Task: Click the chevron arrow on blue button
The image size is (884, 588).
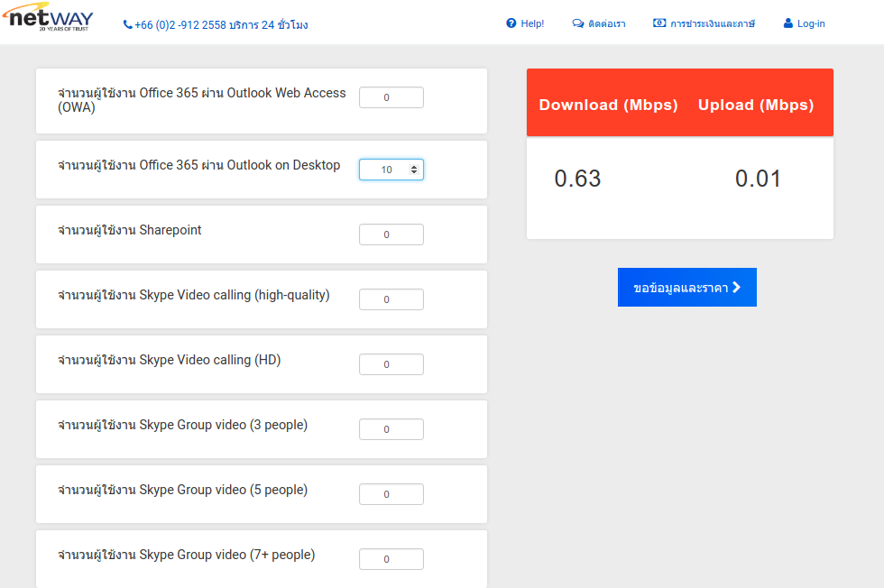Action: [x=737, y=288]
